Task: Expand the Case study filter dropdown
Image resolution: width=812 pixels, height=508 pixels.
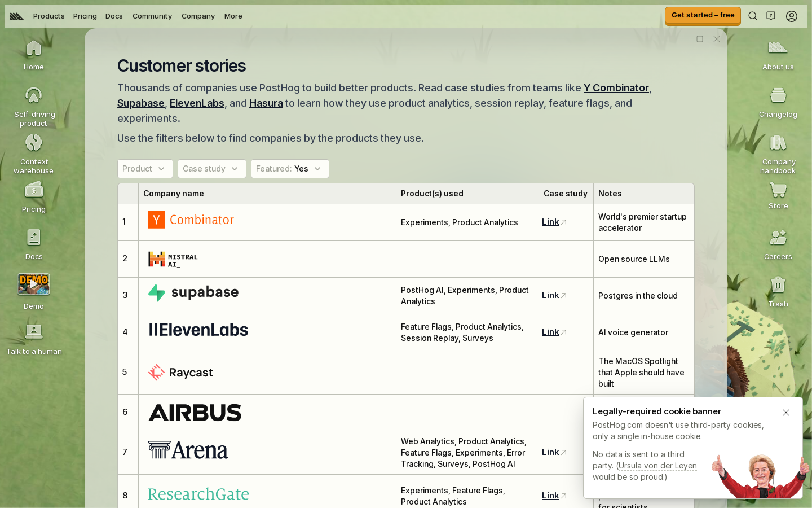Action: click(212, 169)
